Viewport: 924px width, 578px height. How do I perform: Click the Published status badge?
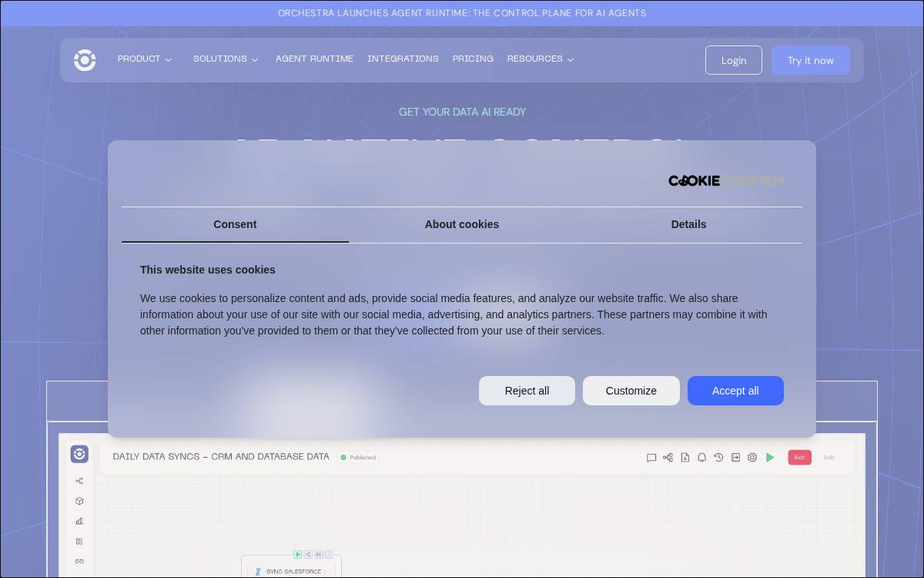tap(358, 457)
